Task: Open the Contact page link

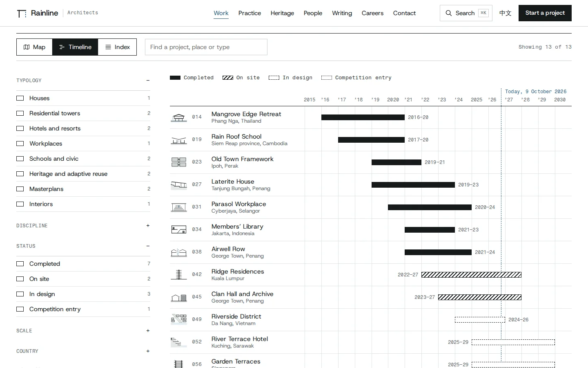Action: [x=404, y=13]
